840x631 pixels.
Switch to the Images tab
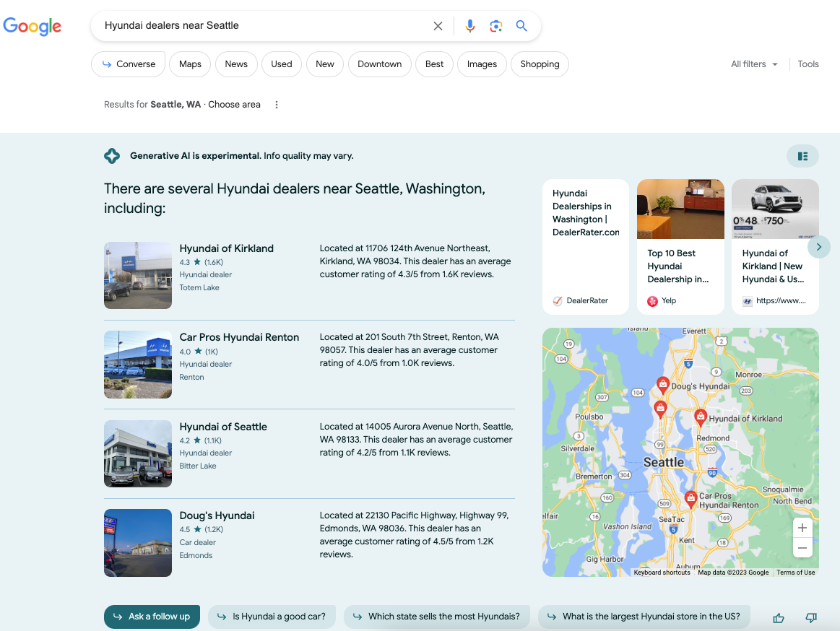[x=482, y=64]
